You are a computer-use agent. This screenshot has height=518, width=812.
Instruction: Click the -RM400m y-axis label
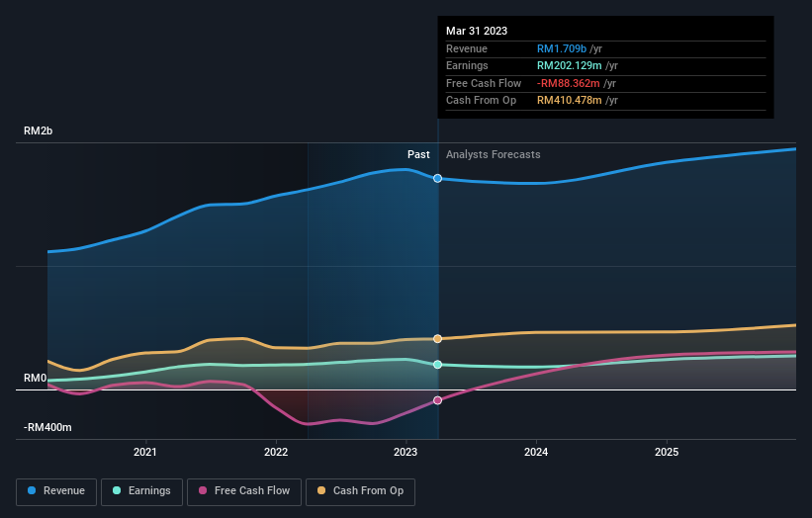point(47,427)
